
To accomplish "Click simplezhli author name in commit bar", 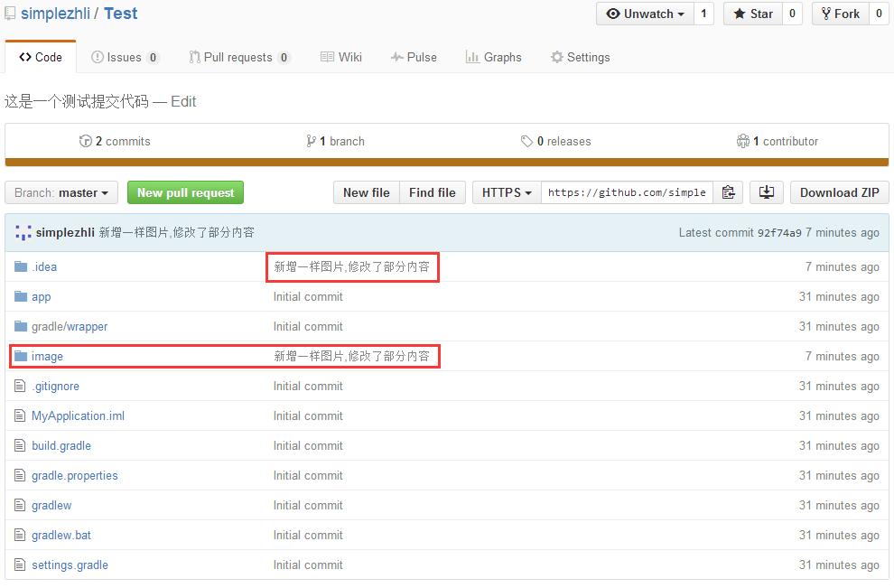I will coord(65,233).
